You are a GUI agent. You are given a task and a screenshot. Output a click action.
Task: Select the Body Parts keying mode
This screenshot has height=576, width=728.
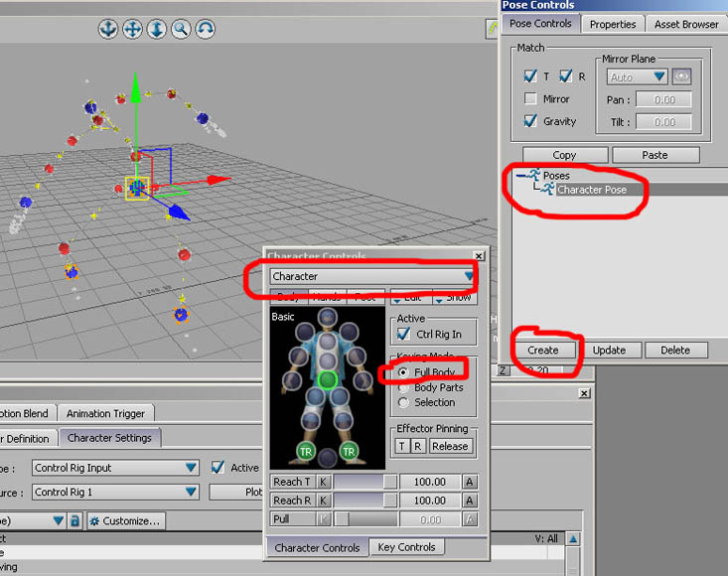[403, 387]
